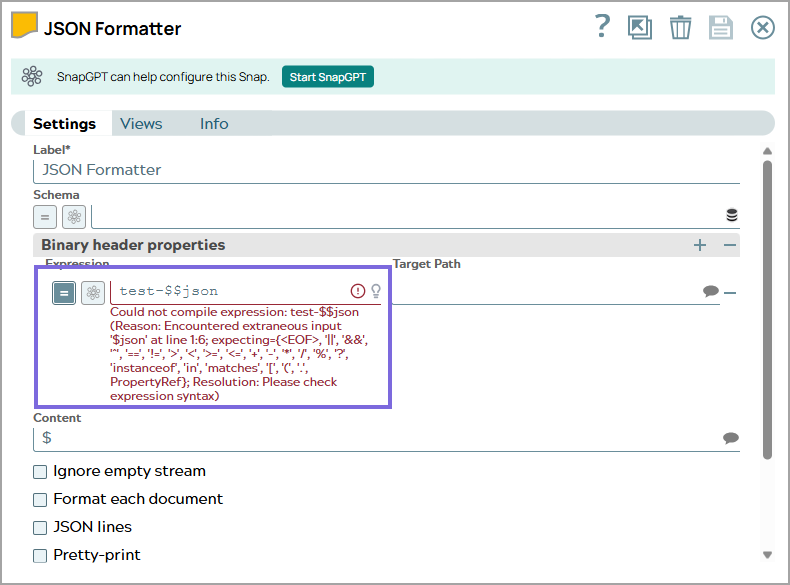Open the Content field suggestion bubble

[731, 438]
